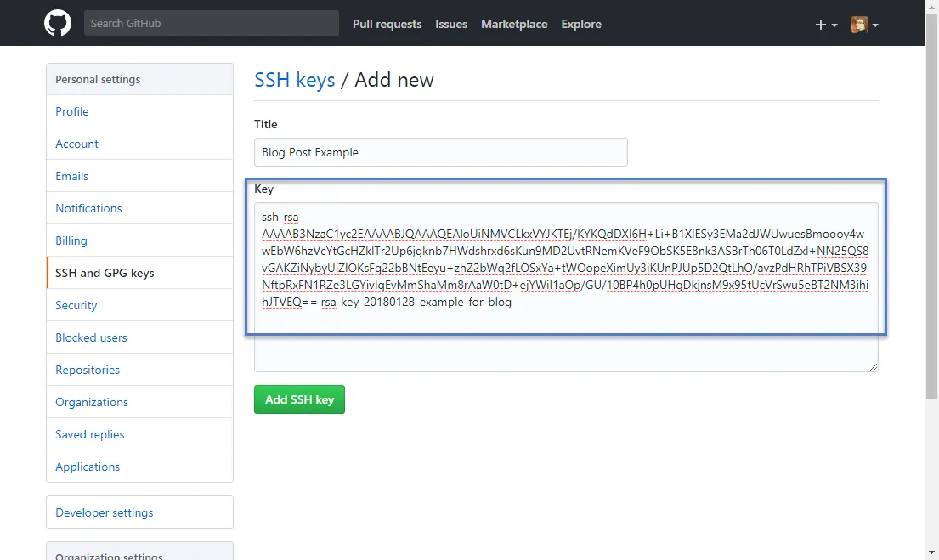Click the ssh-rsa prefix in the key
This screenshot has height=560, width=939.
coord(280,218)
